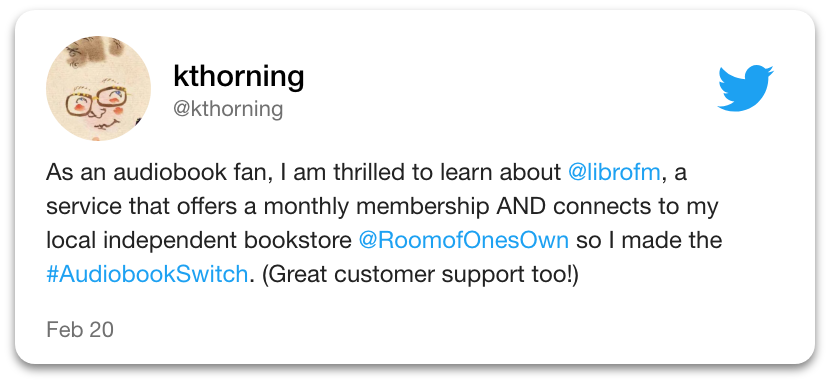Open the @librofm mention link
This screenshot has height=384, width=830.
click(x=614, y=173)
